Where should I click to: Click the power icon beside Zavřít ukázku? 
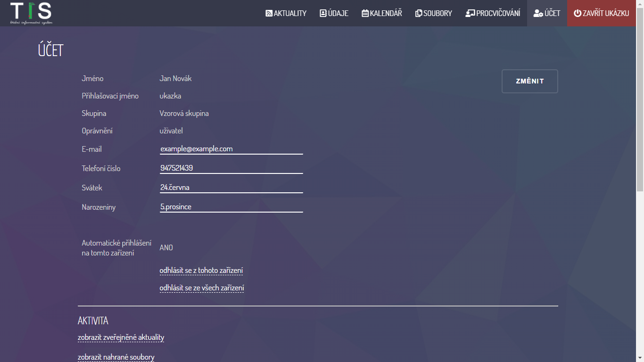[577, 13]
